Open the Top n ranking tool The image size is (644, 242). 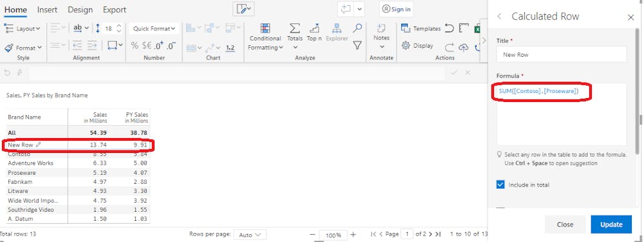coord(314,33)
